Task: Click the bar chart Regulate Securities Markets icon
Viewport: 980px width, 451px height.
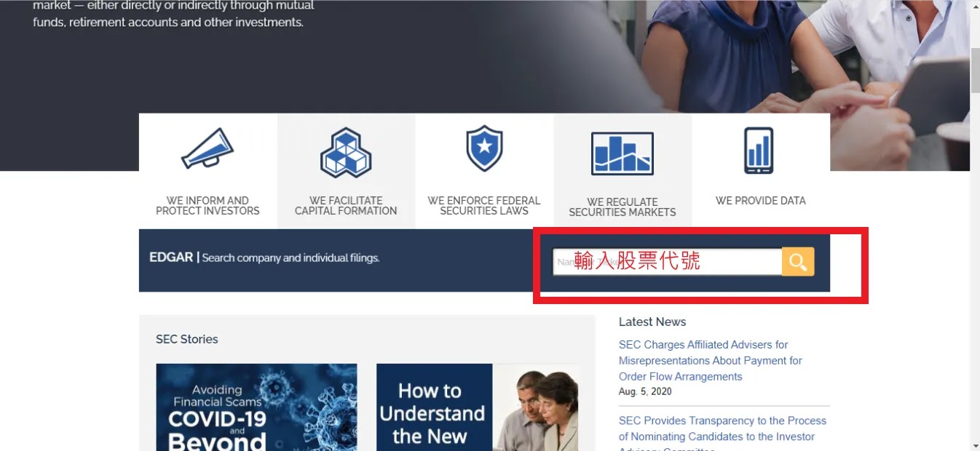Action: (623, 153)
